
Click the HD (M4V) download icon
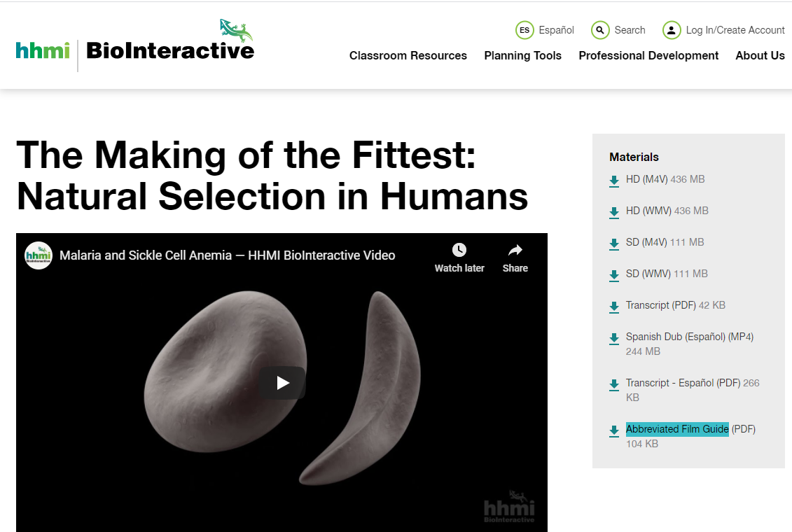pyautogui.click(x=614, y=181)
